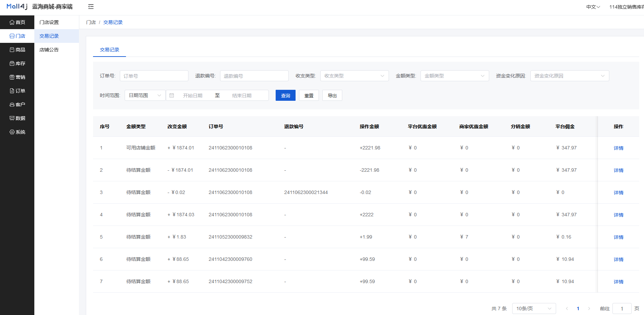Open 详情 for refund row 3

[x=619, y=193]
